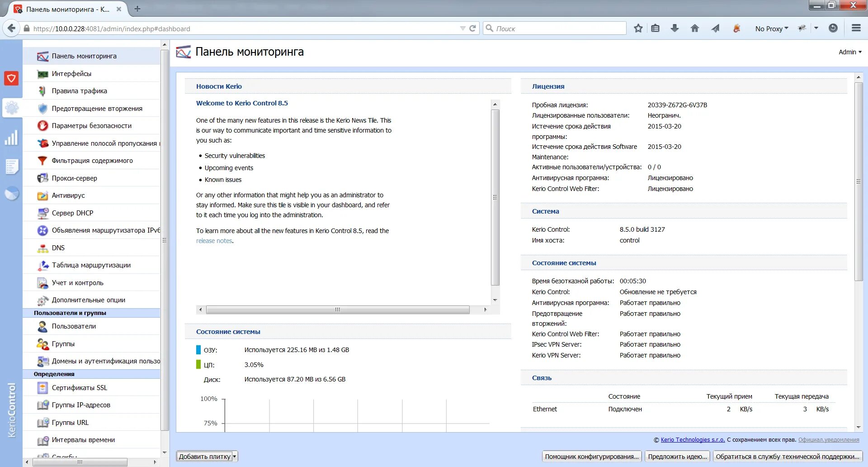Image resolution: width=868 pixels, height=467 pixels.
Task: Click the address bar URL field
Action: click(244, 29)
